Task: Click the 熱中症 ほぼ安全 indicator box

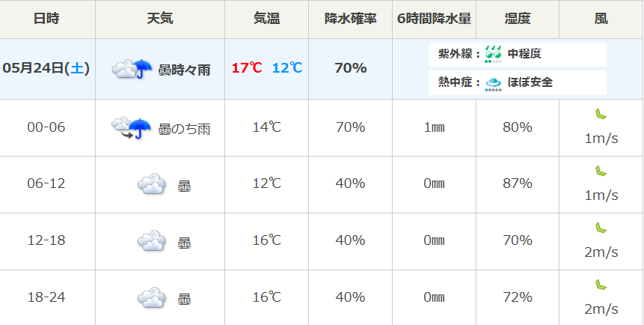Action: click(518, 82)
